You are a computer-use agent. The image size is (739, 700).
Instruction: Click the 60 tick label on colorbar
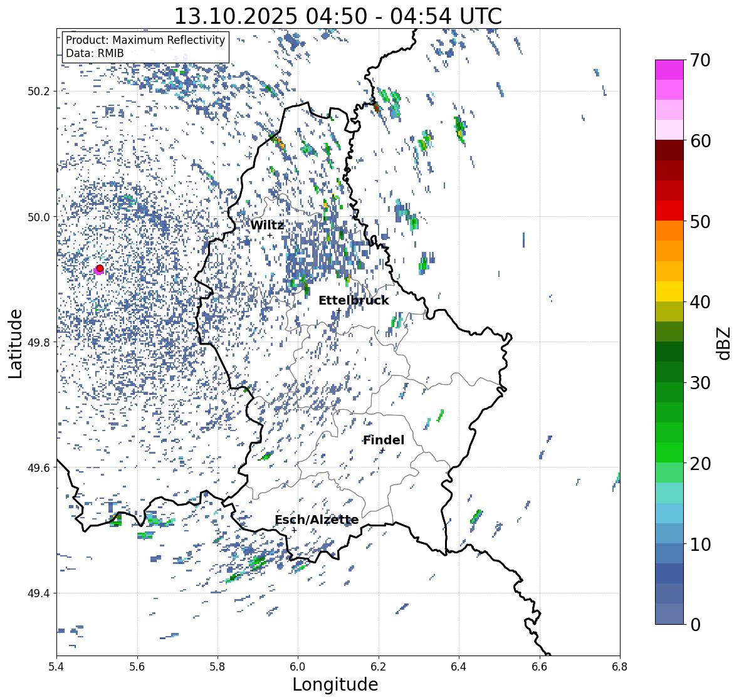(700, 141)
